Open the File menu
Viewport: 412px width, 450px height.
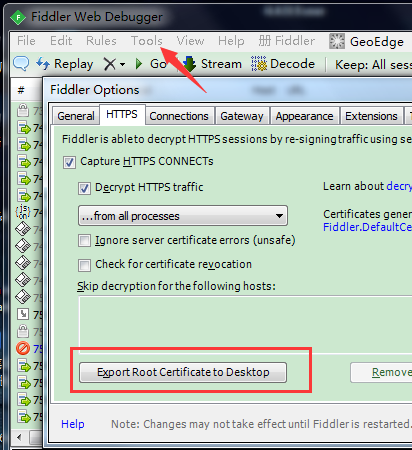(26, 41)
